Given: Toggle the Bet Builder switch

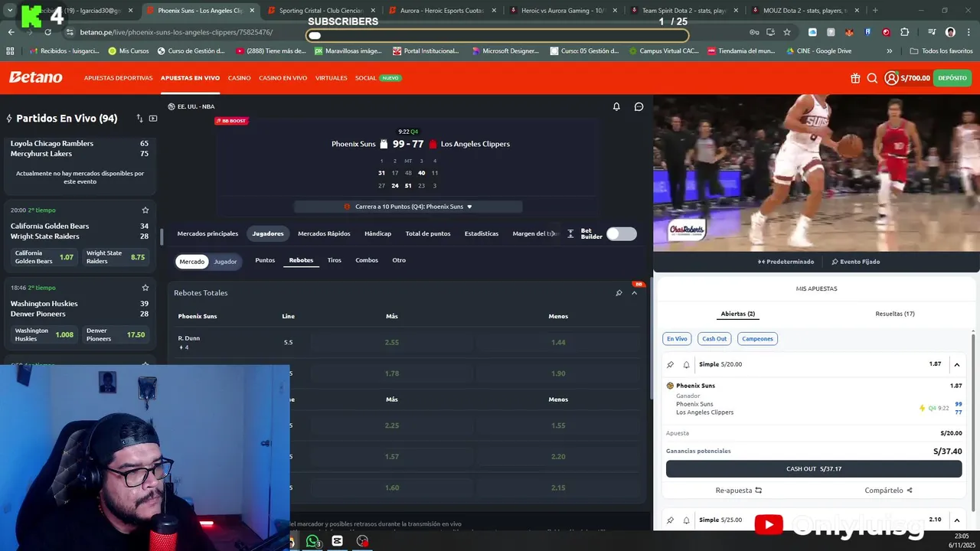Looking at the screenshot, I should tap(621, 233).
